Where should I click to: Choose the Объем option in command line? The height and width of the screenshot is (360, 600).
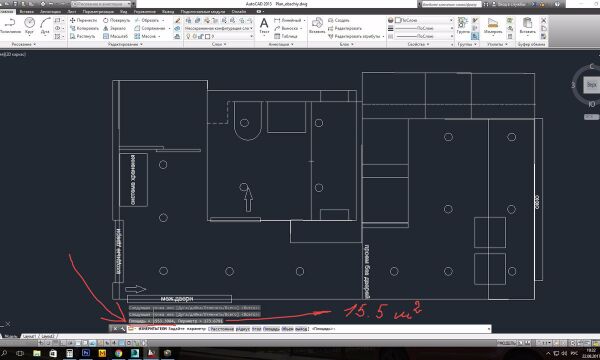(x=287, y=329)
